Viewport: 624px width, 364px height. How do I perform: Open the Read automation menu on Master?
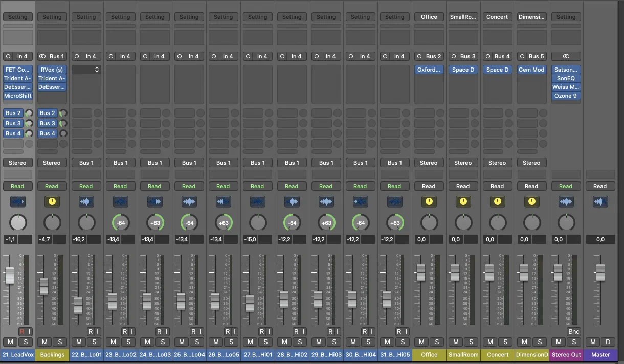(600, 186)
